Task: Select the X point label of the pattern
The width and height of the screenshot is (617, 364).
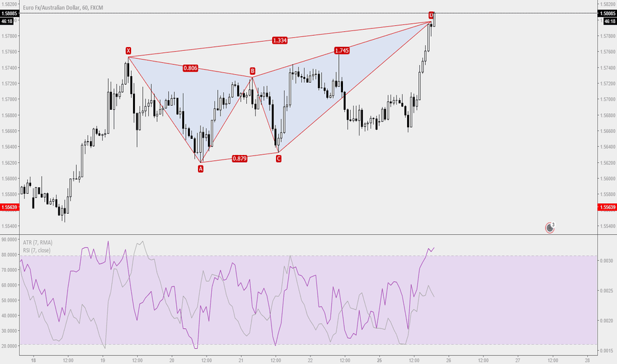Action: click(128, 50)
